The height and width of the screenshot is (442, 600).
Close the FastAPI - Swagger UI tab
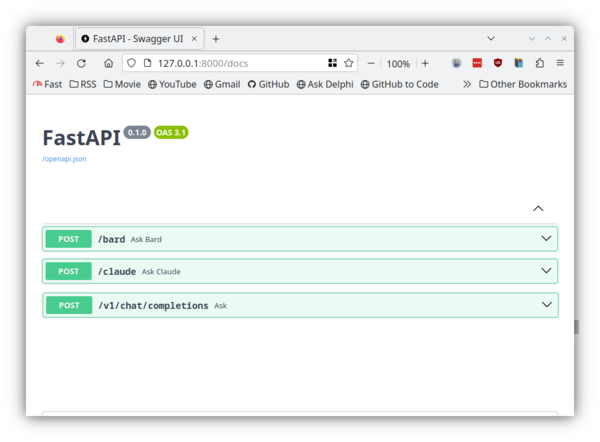click(194, 39)
